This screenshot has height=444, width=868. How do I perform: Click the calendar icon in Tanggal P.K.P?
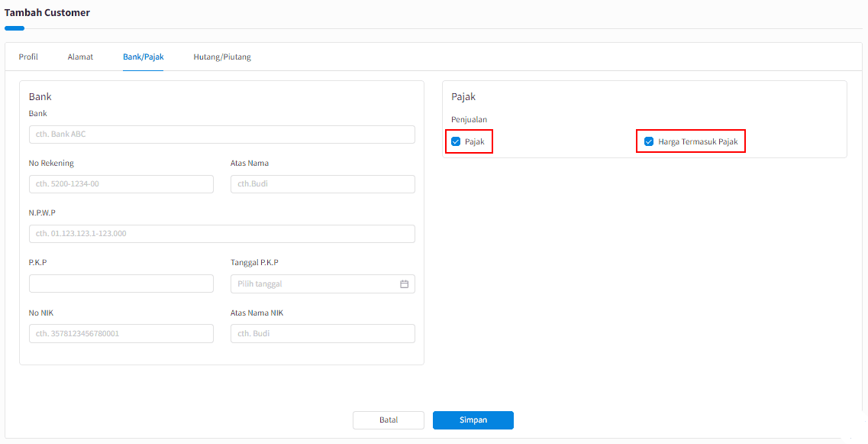[x=404, y=284]
